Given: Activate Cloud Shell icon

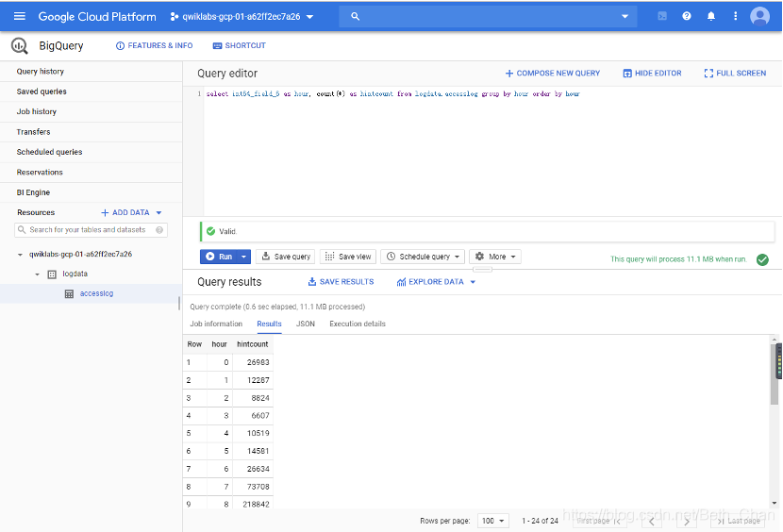Looking at the screenshot, I should [662, 16].
